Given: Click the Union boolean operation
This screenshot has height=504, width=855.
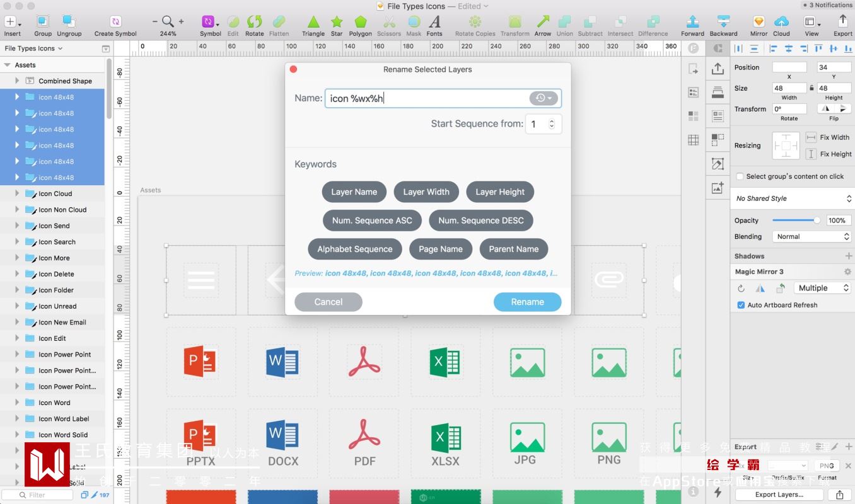Looking at the screenshot, I should click(x=565, y=25).
